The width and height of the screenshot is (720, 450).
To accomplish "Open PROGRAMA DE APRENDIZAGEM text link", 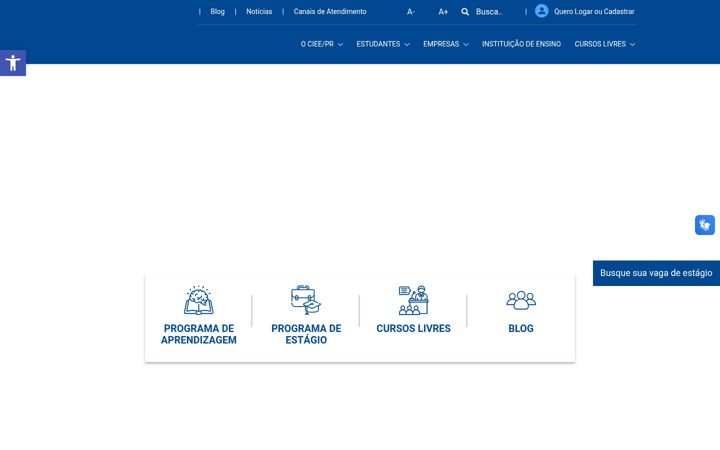I will click(199, 334).
